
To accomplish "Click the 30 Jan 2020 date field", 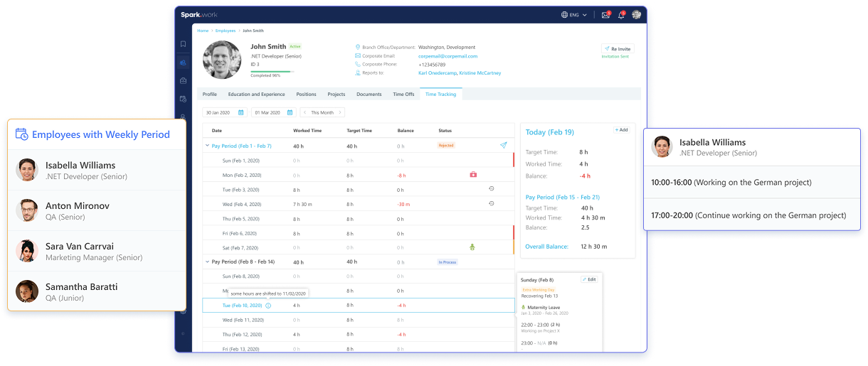I will point(224,112).
